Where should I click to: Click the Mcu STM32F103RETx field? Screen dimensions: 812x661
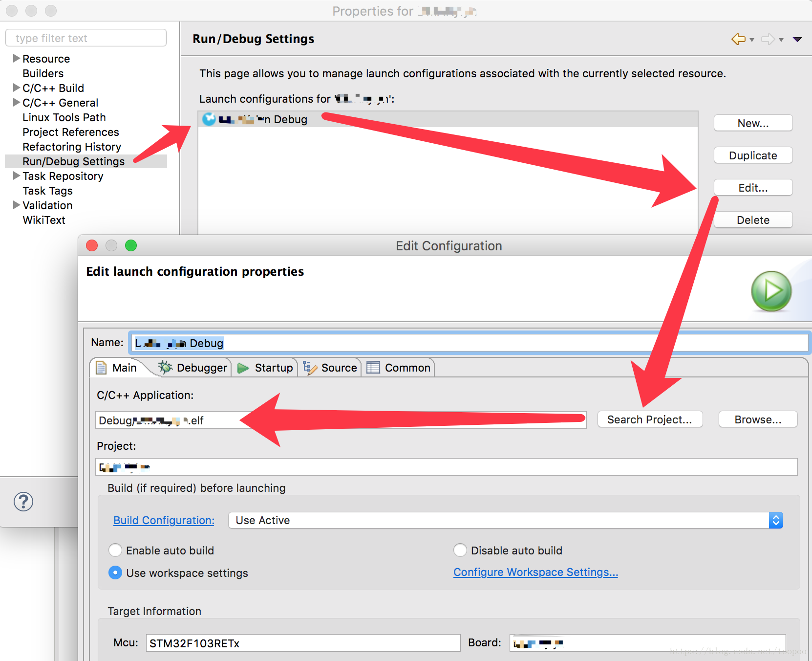point(303,643)
